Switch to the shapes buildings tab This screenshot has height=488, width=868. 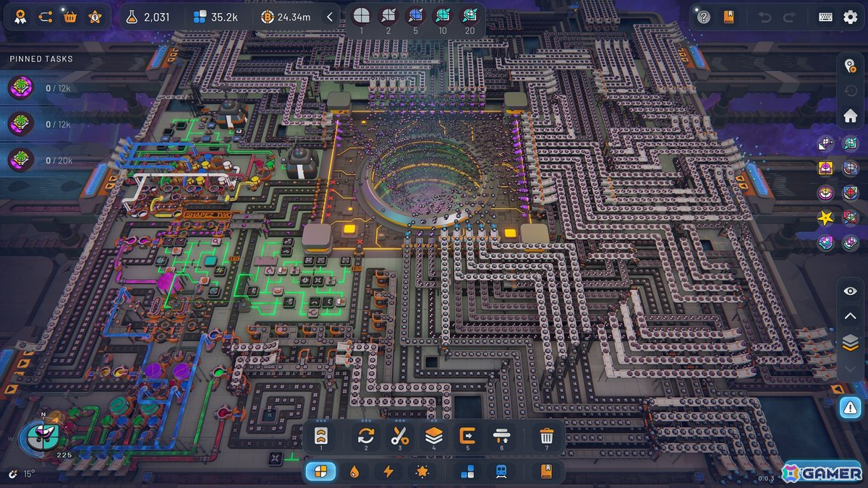tap(320, 471)
